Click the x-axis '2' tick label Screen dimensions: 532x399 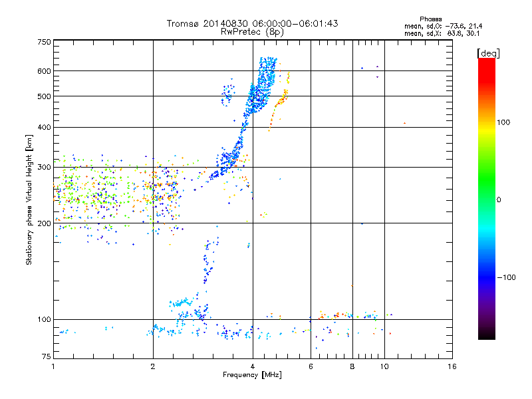[153, 366]
